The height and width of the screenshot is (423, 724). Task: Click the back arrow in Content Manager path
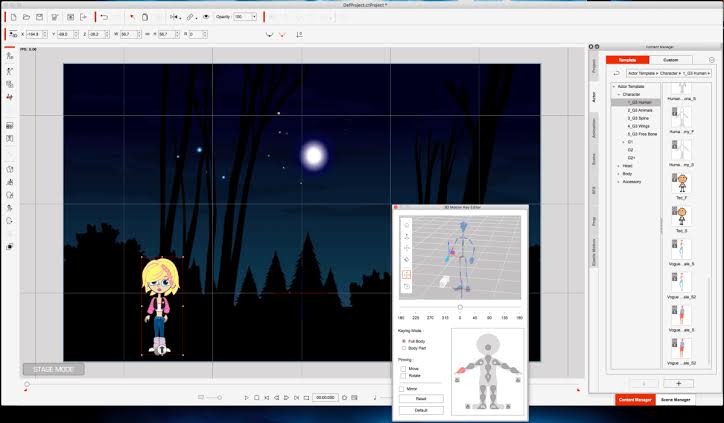coord(616,73)
